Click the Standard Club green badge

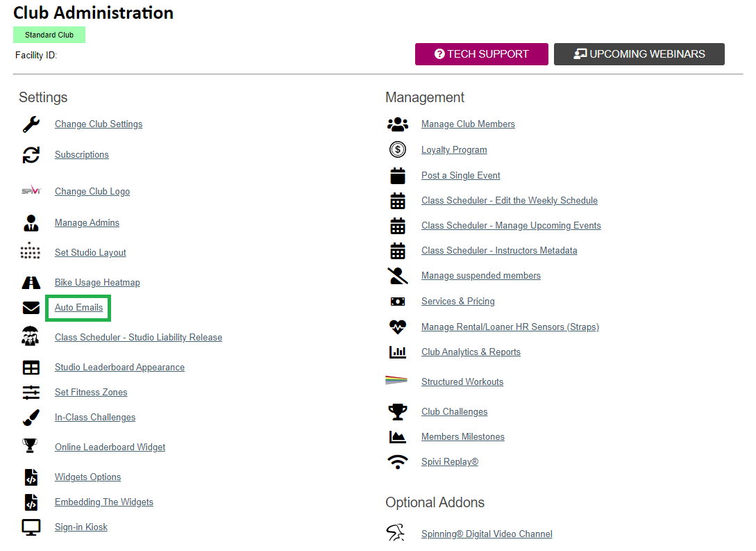coord(49,35)
